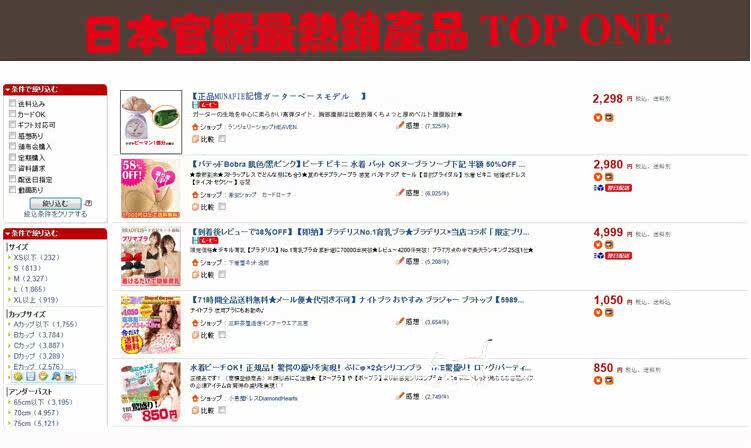
Task: Open the 正品MUNAFIE product title link
Action: pos(279,96)
